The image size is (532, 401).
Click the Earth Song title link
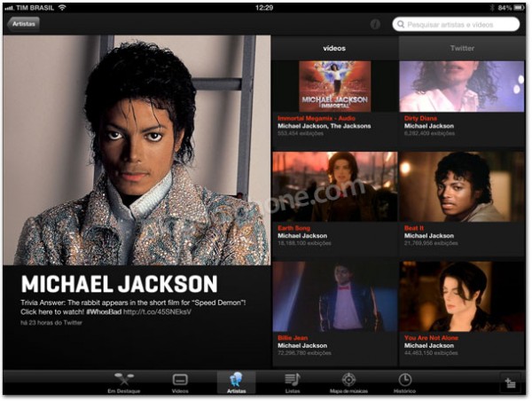[293, 228]
